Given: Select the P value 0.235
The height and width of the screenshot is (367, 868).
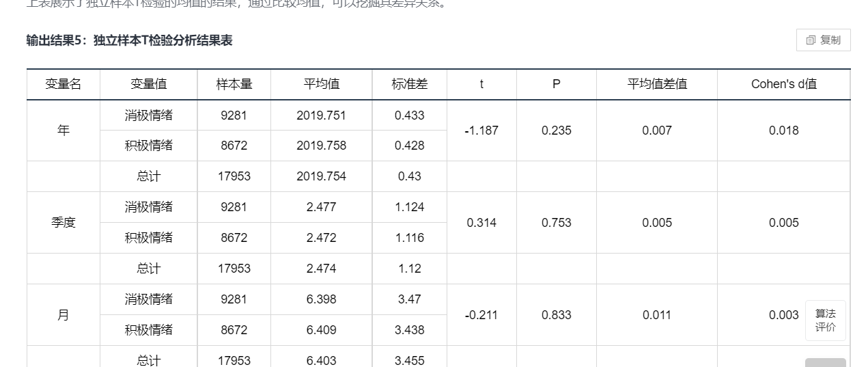Looking at the screenshot, I should point(557,131).
